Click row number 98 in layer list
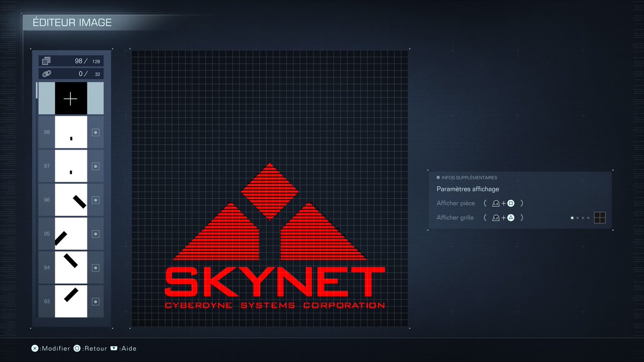The image size is (644, 362). click(47, 132)
